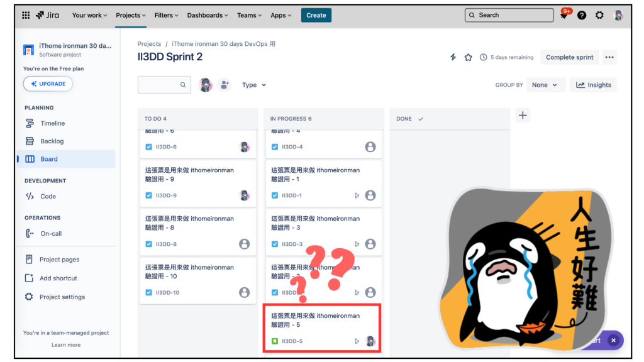The height and width of the screenshot is (362, 644).
Task: Click iThome ironman 30 days DevOps breadcrumb
Action: pos(223,43)
